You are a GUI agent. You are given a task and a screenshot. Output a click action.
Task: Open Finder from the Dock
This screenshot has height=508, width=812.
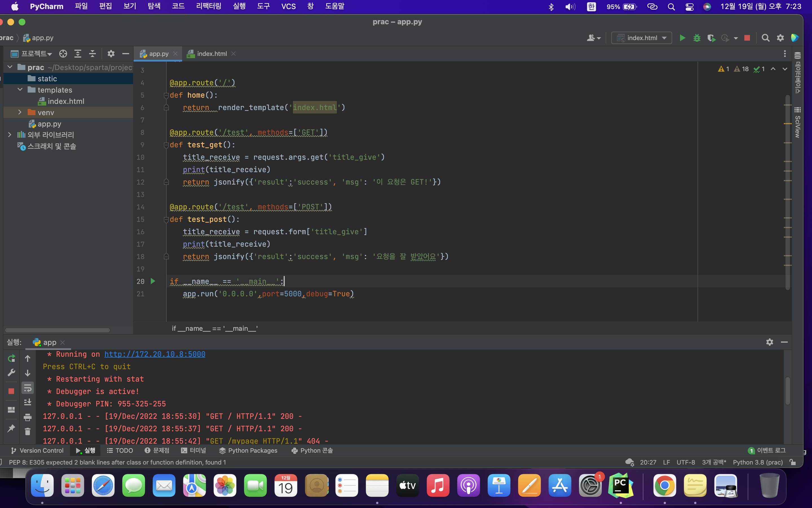tap(42, 486)
